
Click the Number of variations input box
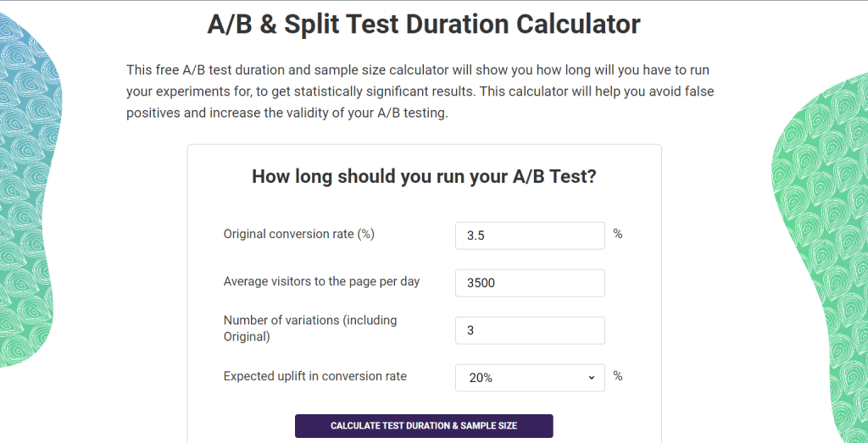(530, 330)
